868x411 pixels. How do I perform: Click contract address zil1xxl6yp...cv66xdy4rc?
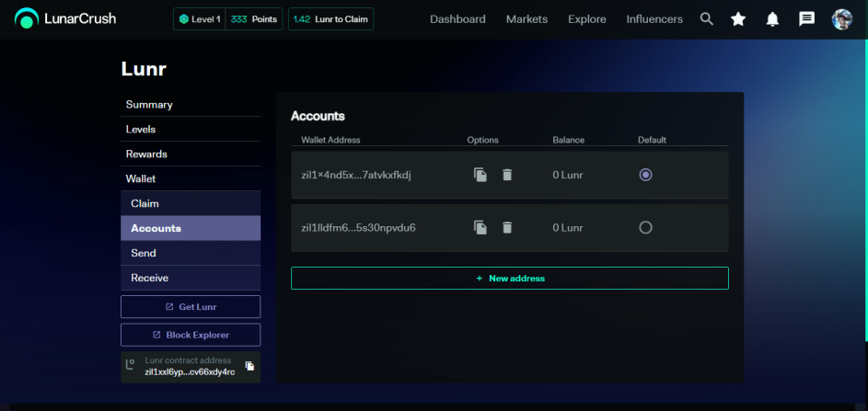tap(190, 371)
